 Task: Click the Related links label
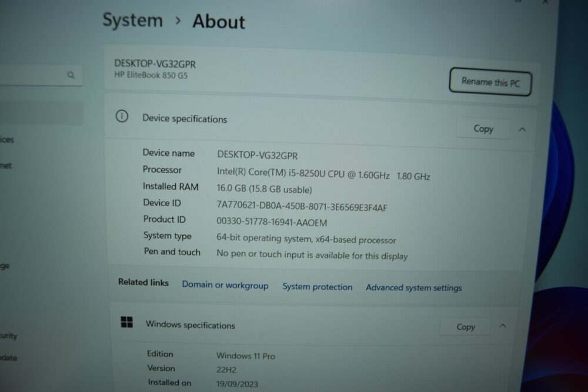click(143, 282)
